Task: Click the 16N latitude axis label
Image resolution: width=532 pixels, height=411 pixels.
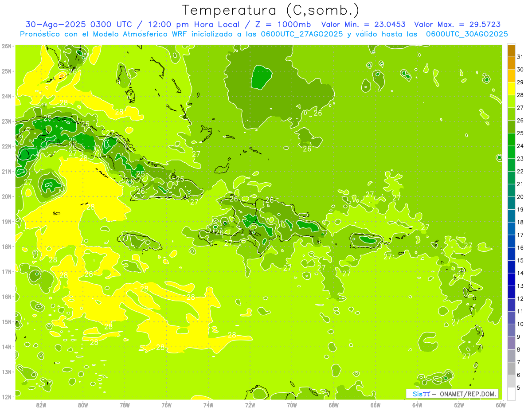Action: (x=7, y=297)
